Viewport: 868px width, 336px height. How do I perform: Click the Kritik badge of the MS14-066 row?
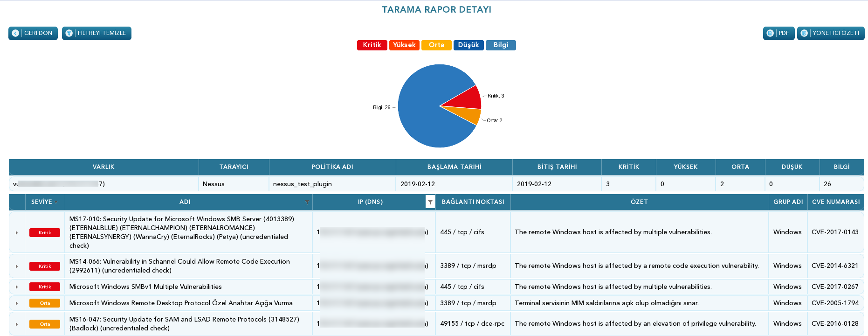tap(45, 266)
